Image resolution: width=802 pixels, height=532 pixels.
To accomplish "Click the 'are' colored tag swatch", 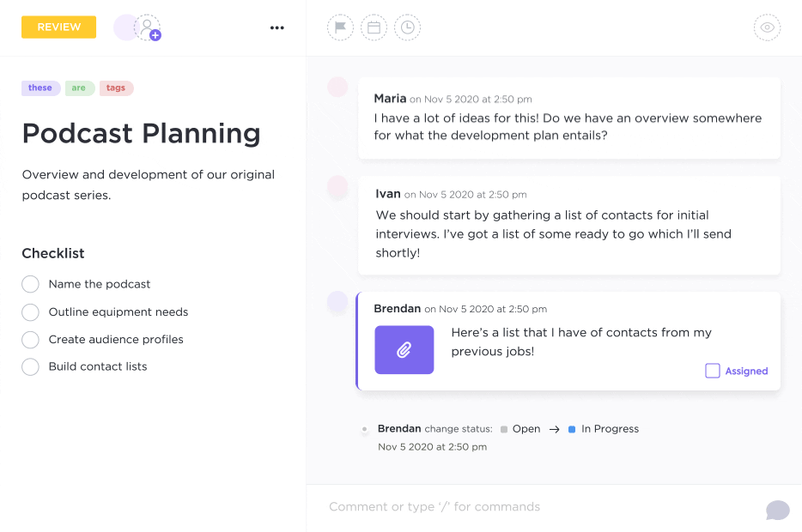I will tap(77, 88).
